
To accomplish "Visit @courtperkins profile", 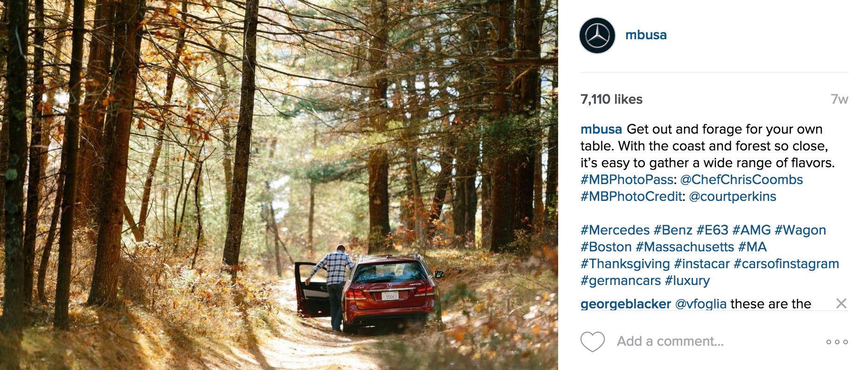I will [x=733, y=197].
